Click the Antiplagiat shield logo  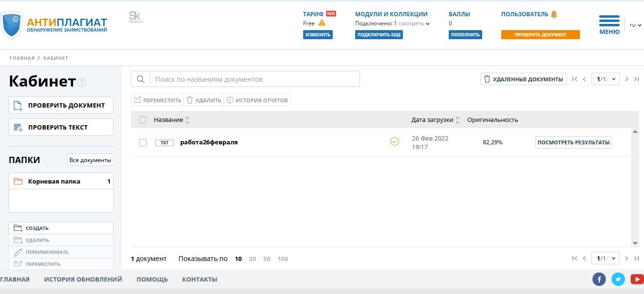click(11, 25)
